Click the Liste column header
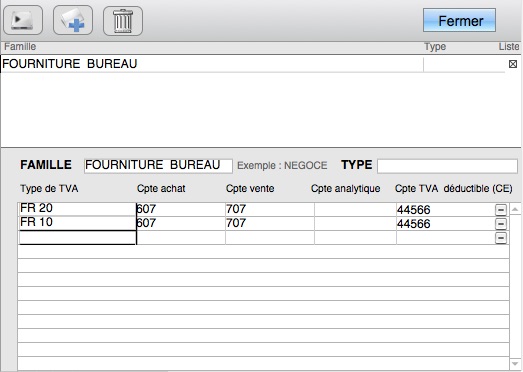Screen dimensions: 523x372 click(509, 46)
